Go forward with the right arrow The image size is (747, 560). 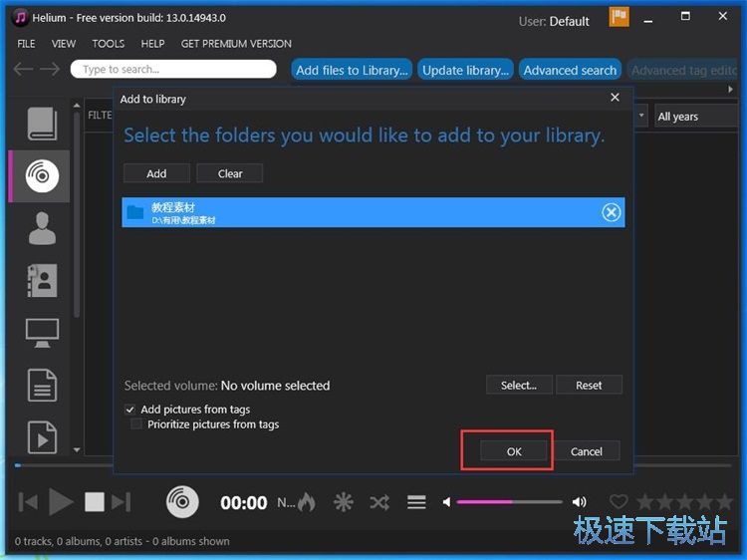tap(50, 69)
